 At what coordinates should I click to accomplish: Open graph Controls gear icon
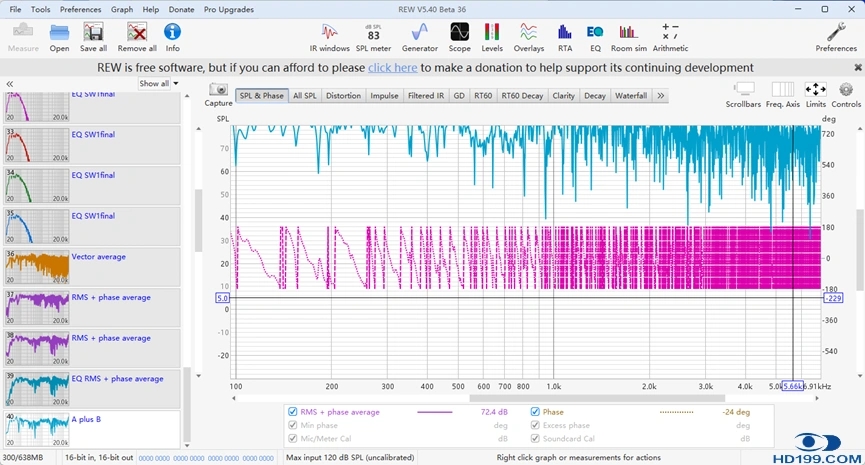846,94
